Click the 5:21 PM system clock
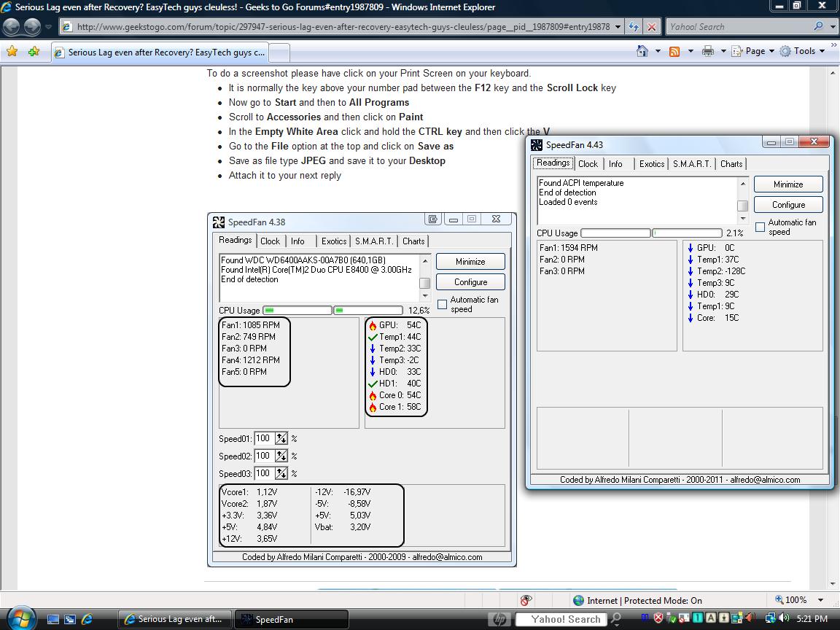This screenshot has height=630, width=840. coord(812,619)
